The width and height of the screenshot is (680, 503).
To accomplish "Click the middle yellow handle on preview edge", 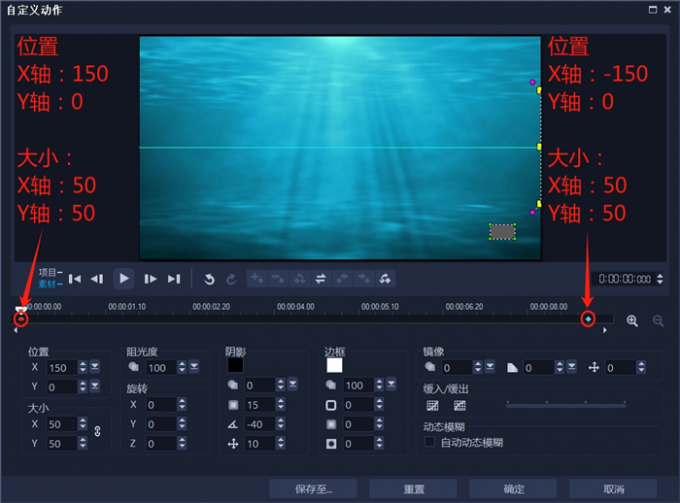I will pyautogui.click(x=539, y=147).
